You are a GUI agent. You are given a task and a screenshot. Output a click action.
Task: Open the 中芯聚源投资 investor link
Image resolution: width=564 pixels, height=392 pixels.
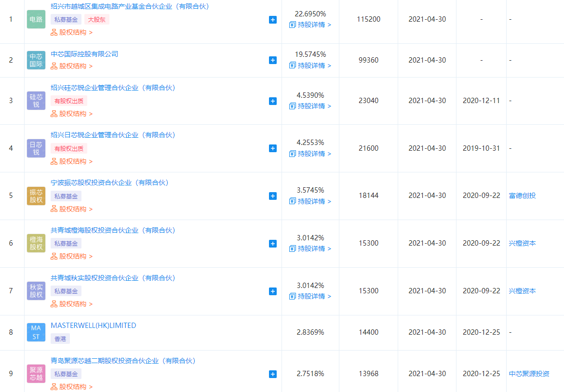click(529, 374)
